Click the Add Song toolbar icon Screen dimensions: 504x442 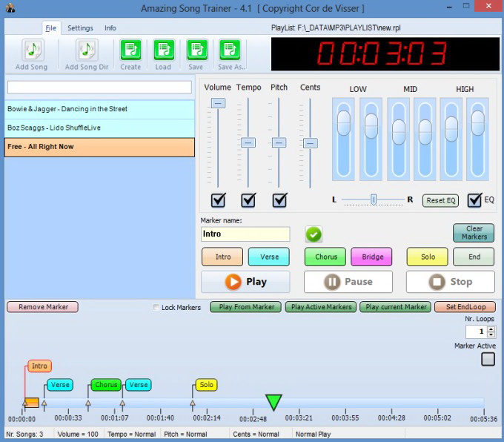click(x=32, y=50)
